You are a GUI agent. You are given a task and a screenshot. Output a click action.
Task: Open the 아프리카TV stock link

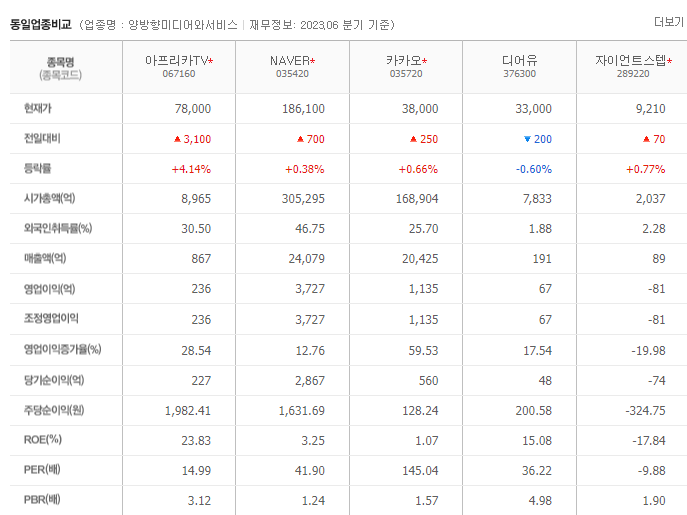(177, 60)
